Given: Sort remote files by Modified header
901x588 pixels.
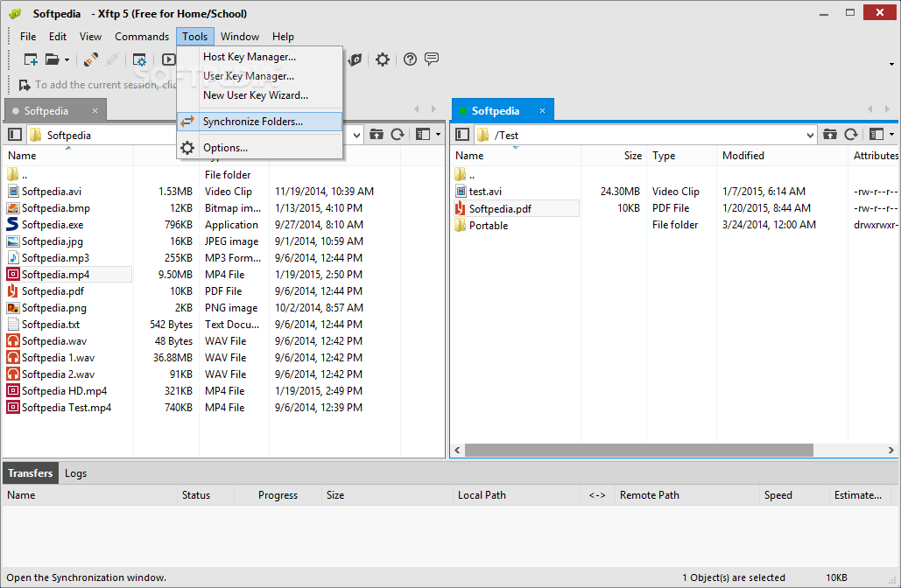Looking at the screenshot, I should coord(782,156).
